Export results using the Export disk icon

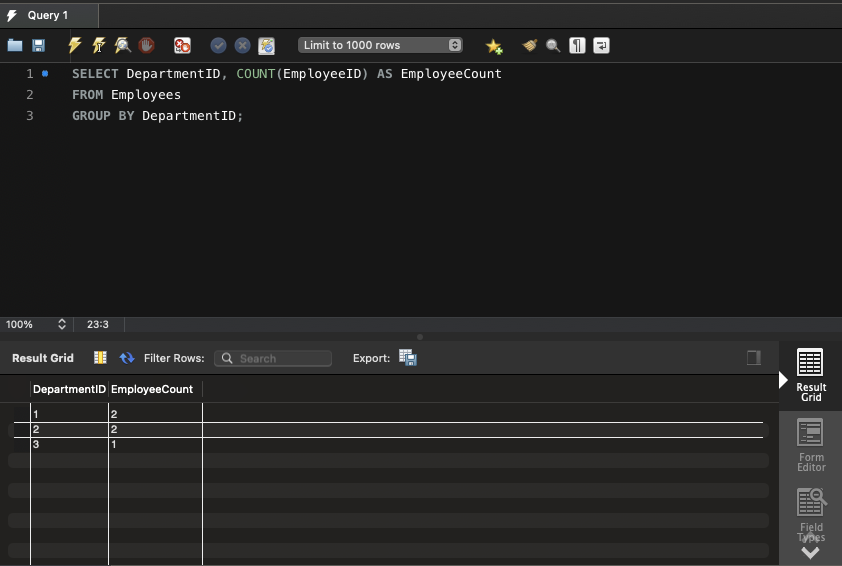pos(407,357)
